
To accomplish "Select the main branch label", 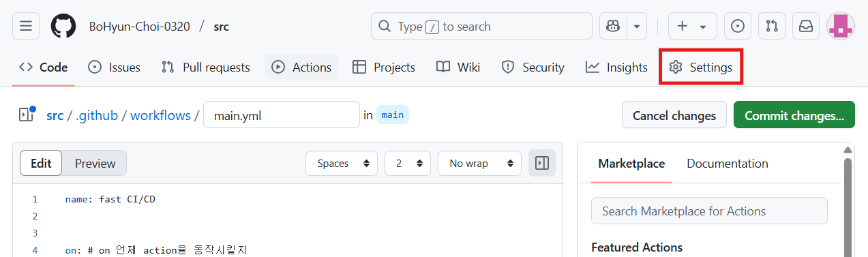I will [x=392, y=115].
